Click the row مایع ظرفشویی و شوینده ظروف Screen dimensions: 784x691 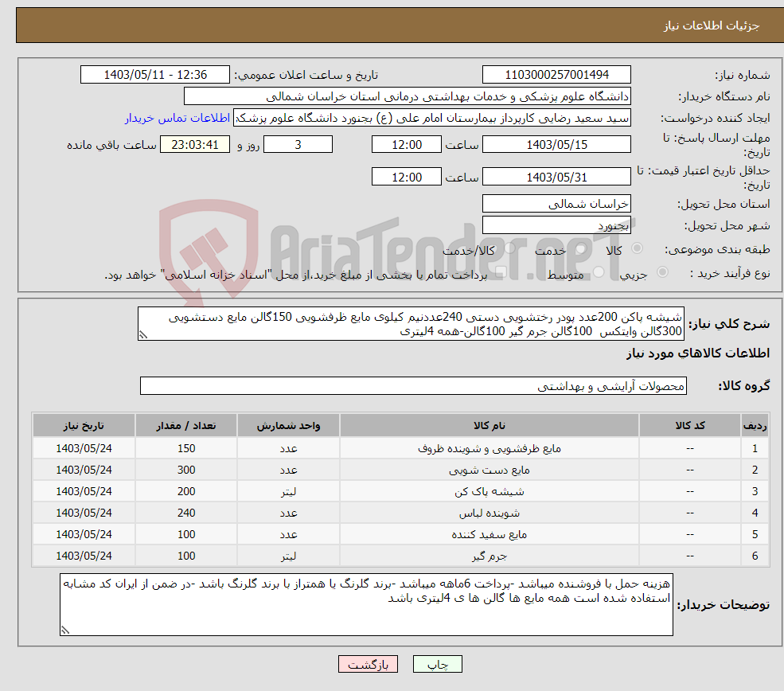[400, 448]
